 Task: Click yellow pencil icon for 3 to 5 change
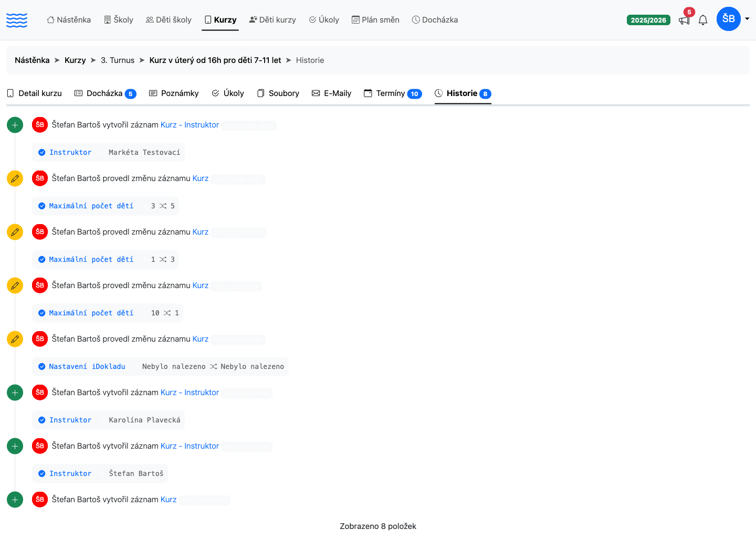[x=15, y=178]
